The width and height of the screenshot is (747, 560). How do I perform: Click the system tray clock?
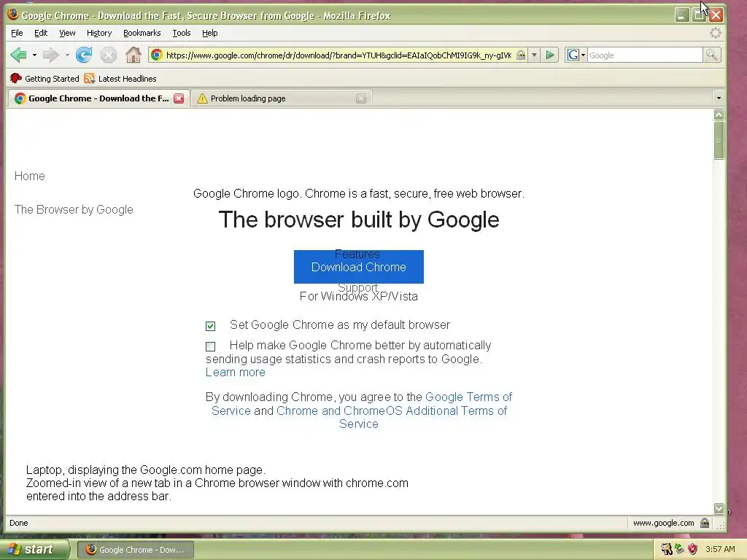click(720, 549)
